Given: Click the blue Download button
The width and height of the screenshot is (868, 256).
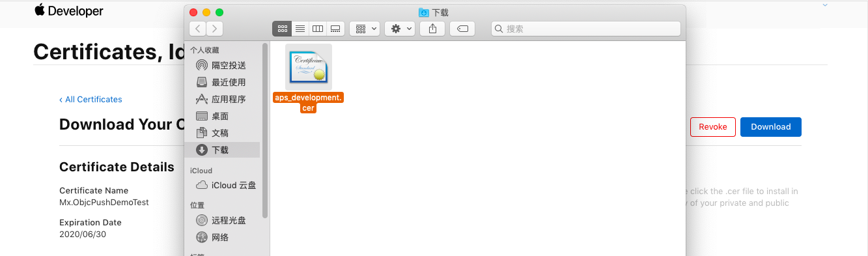Looking at the screenshot, I should click(771, 127).
